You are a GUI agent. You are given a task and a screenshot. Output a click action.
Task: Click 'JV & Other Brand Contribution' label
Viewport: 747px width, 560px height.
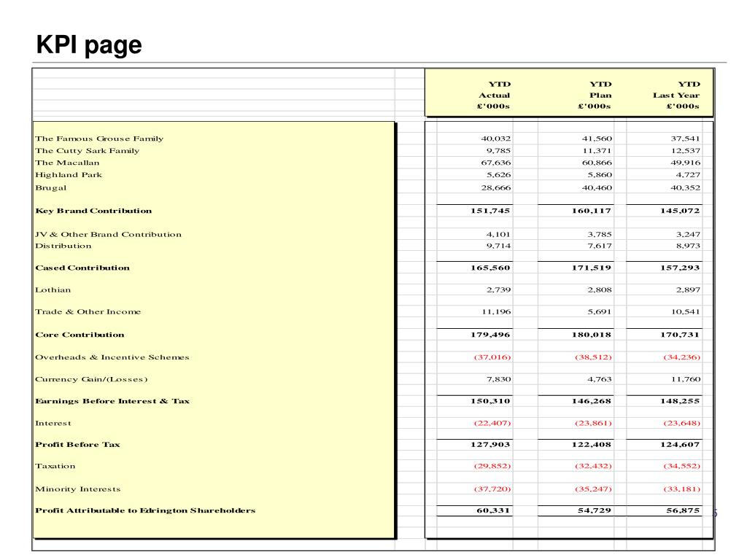coord(108,234)
